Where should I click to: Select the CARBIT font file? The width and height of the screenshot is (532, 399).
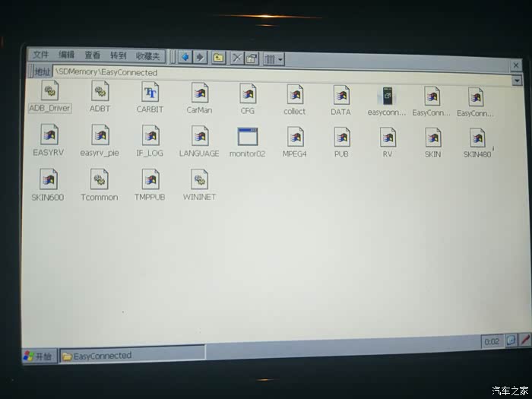tap(150, 98)
